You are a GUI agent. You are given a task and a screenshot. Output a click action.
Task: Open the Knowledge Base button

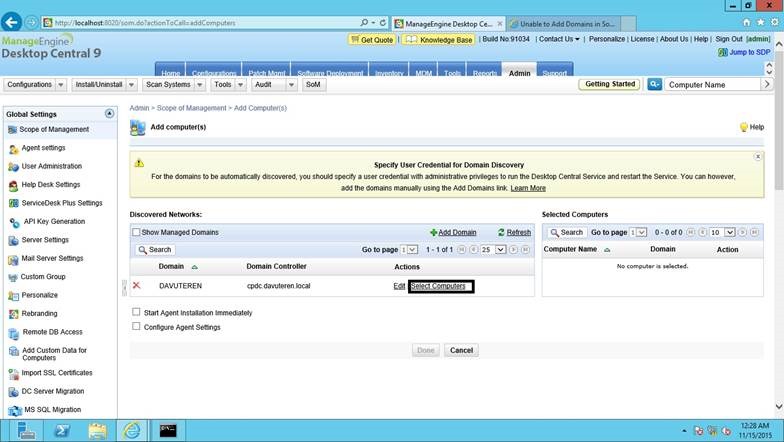tap(439, 40)
